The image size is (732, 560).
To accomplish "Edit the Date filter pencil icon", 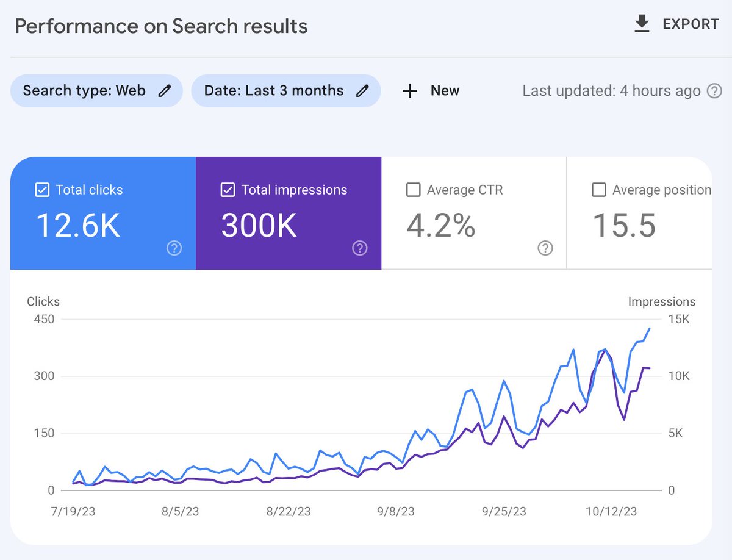I will click(363, 91).
